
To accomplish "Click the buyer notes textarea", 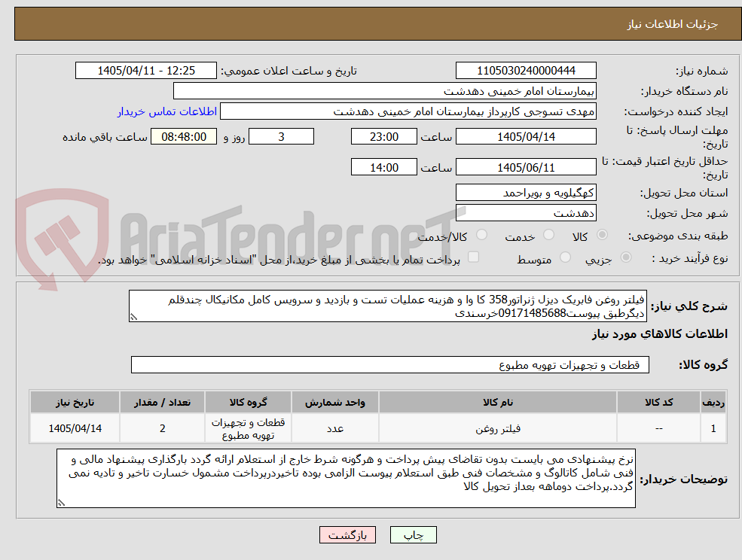I will coord(346,478).
